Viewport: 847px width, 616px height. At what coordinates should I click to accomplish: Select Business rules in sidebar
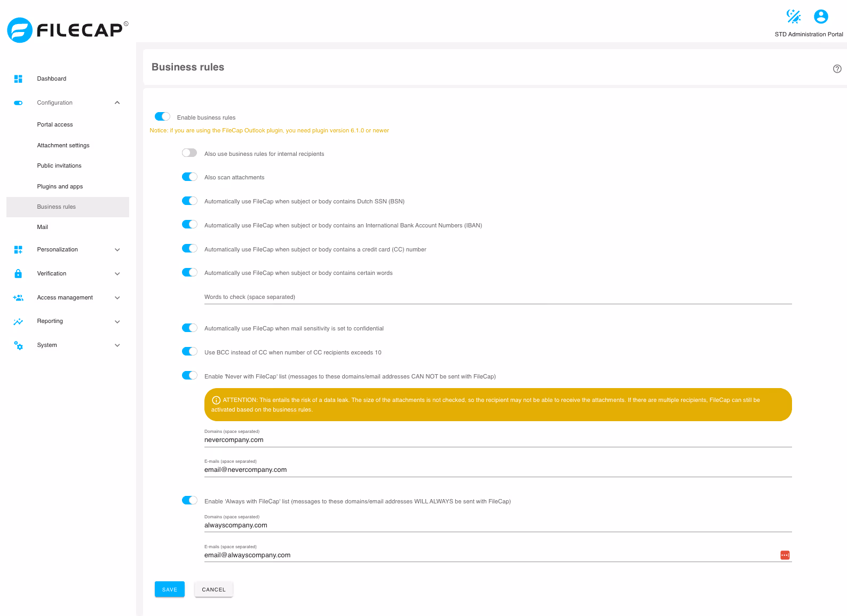click(68, 207)
